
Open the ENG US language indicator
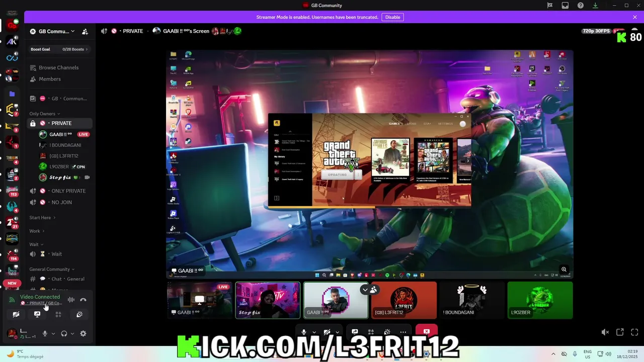click(x=587, y=354)
